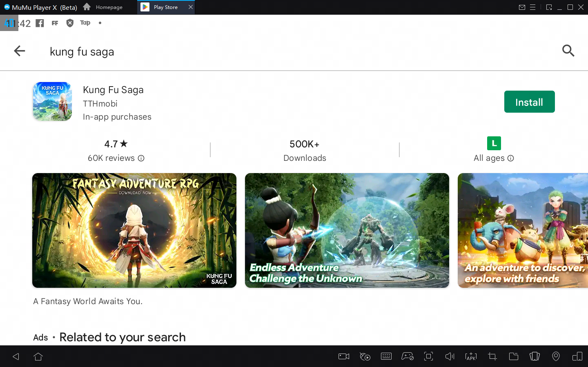Open the Kung Fu Saga app icon
Viewport: 588px width, 367px height.
(52, 102)
